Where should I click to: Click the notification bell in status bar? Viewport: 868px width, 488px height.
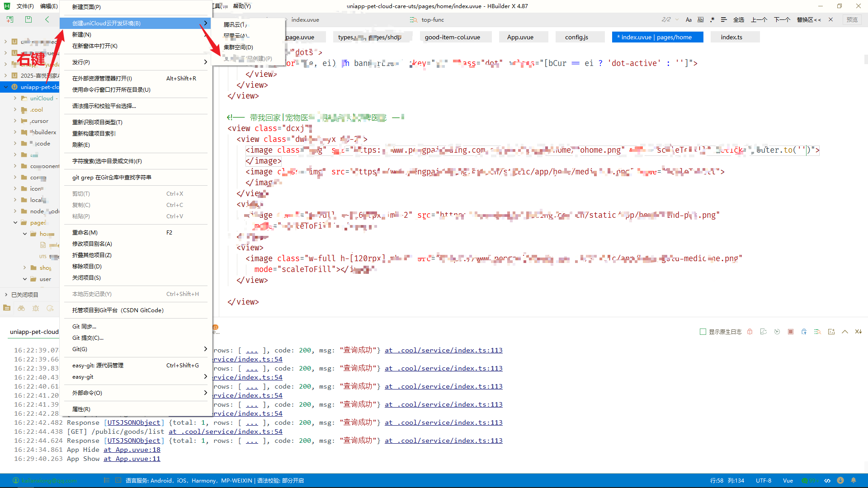pos(853,480)
